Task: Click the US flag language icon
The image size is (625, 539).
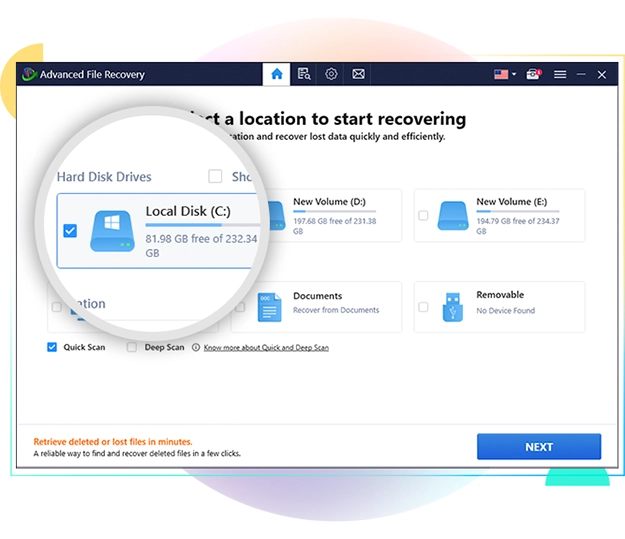Action: click(x=501, y=74)
